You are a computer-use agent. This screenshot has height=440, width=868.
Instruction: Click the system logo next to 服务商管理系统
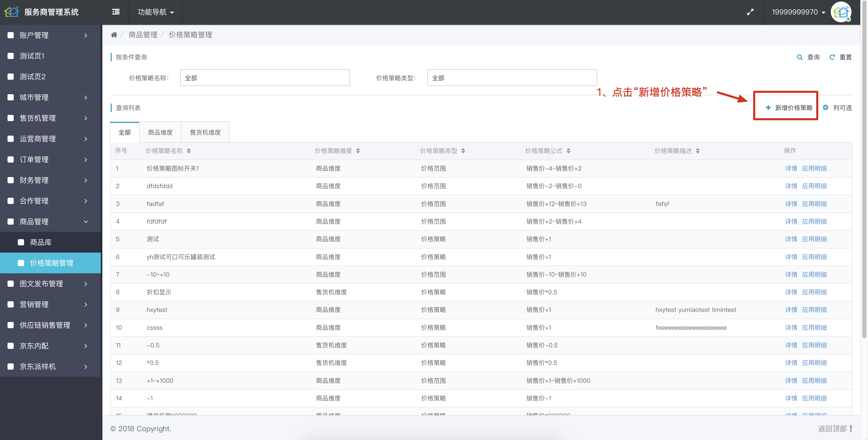click(x=12, y=12)
